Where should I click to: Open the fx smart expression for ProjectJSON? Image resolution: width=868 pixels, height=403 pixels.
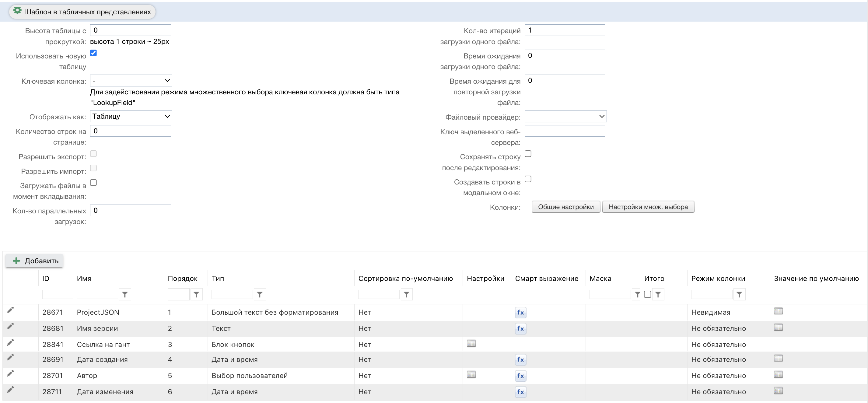point(521,312)
